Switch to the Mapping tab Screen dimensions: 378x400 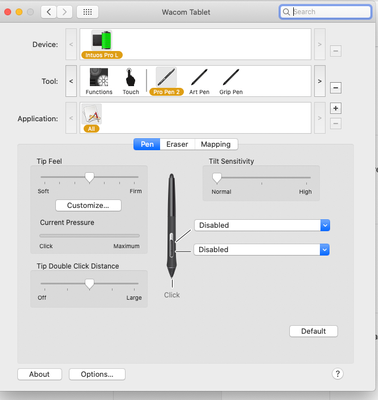[x=216, y=144]
